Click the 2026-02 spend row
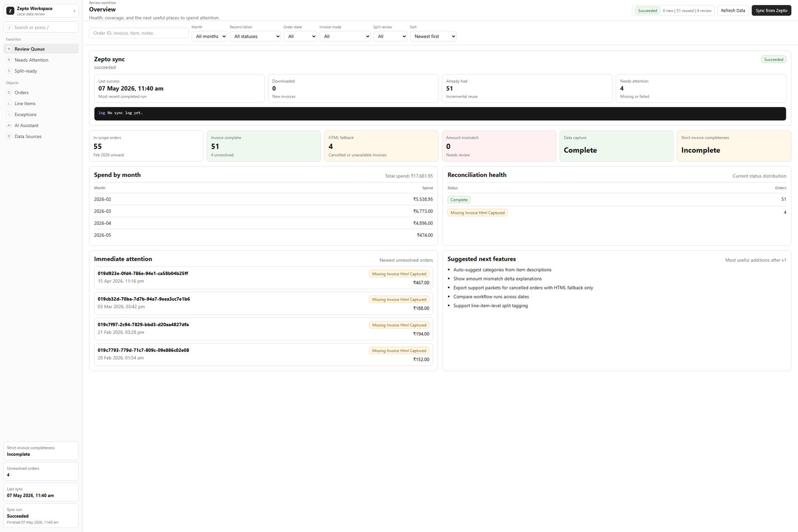Image resolution: width=798 pixels, height=532 pixels. 263,199
